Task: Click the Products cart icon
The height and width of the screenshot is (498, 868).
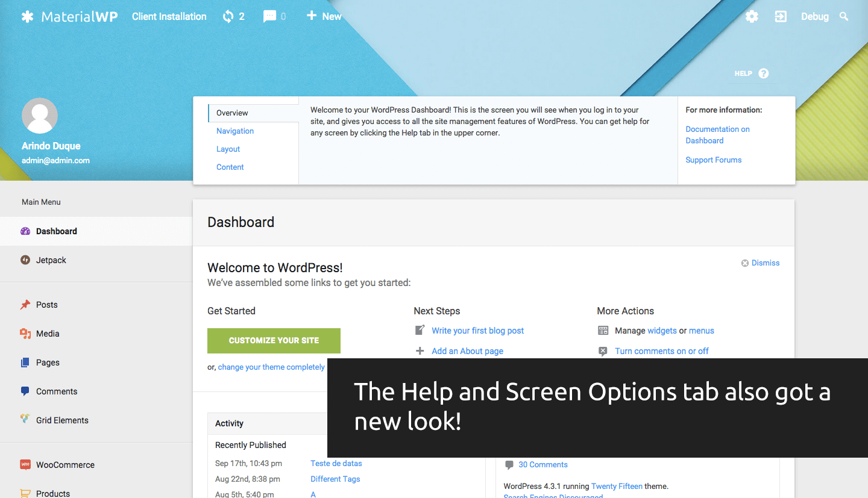Action: (25, 494)
